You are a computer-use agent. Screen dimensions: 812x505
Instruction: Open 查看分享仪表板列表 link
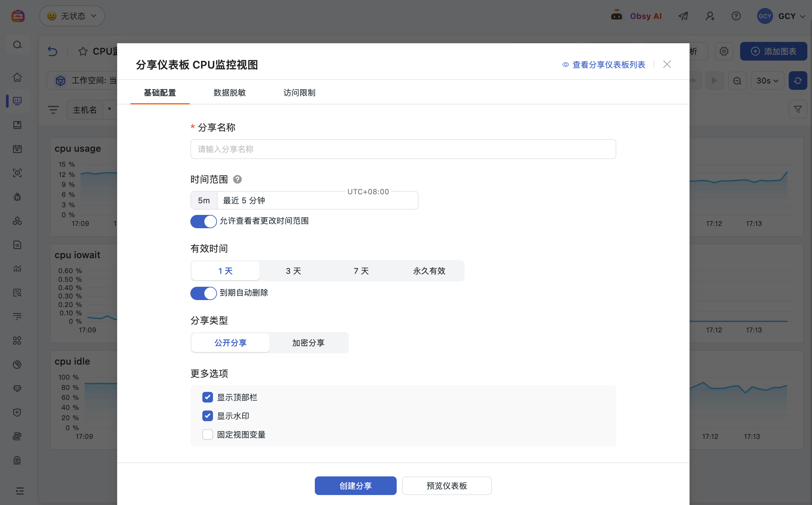click(604, 65)
